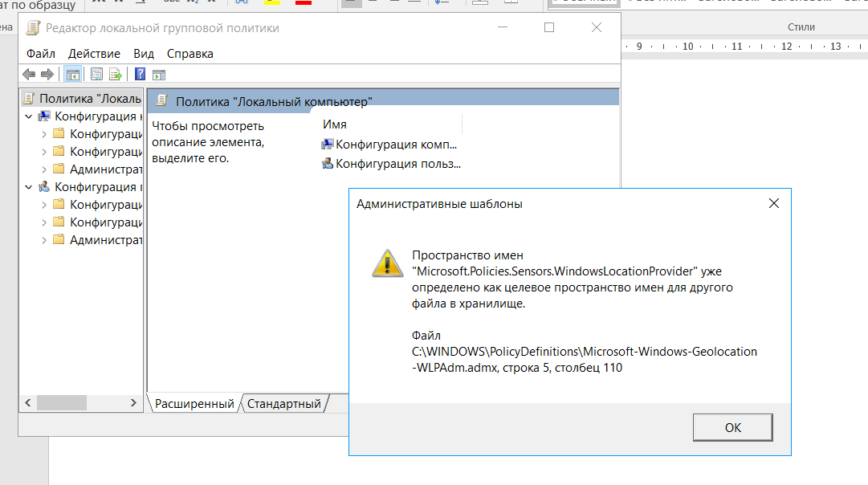This screenshot has height=485, width=868.
Task: Open the properties toolbar icon
Action: [96, 74]
